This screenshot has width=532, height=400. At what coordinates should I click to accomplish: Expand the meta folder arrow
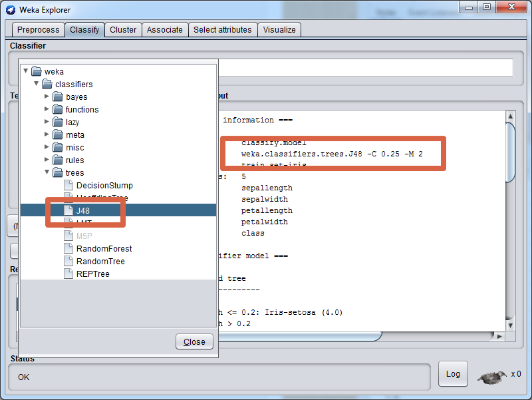(47, 134)
